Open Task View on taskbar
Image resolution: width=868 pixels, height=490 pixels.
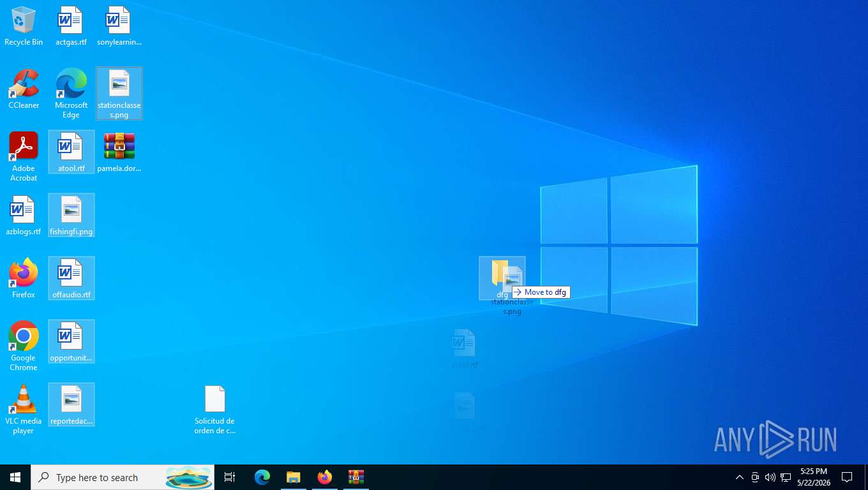230,477
